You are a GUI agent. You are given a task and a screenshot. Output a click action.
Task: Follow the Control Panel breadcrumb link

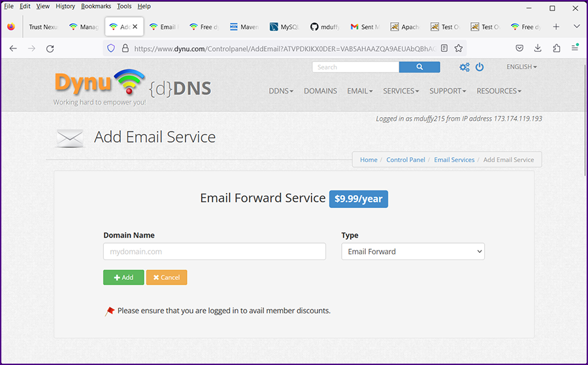[406, 160]
